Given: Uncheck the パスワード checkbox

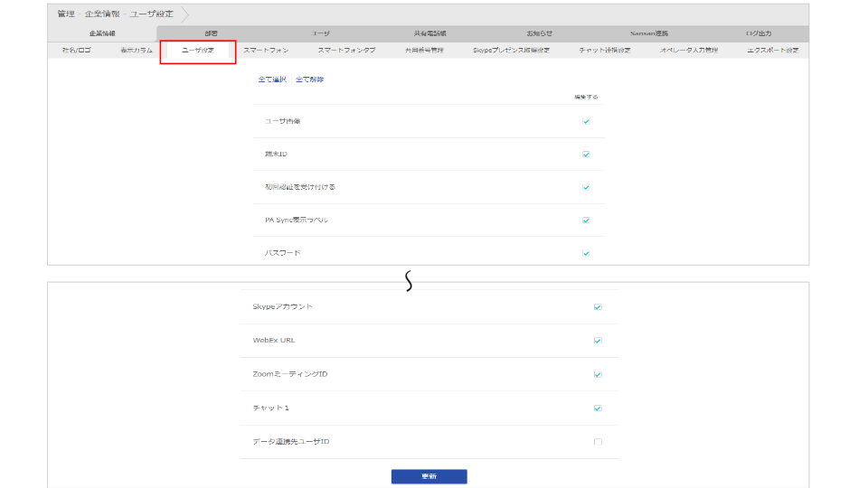Looking at the screenshot, I should coord(586,253).
